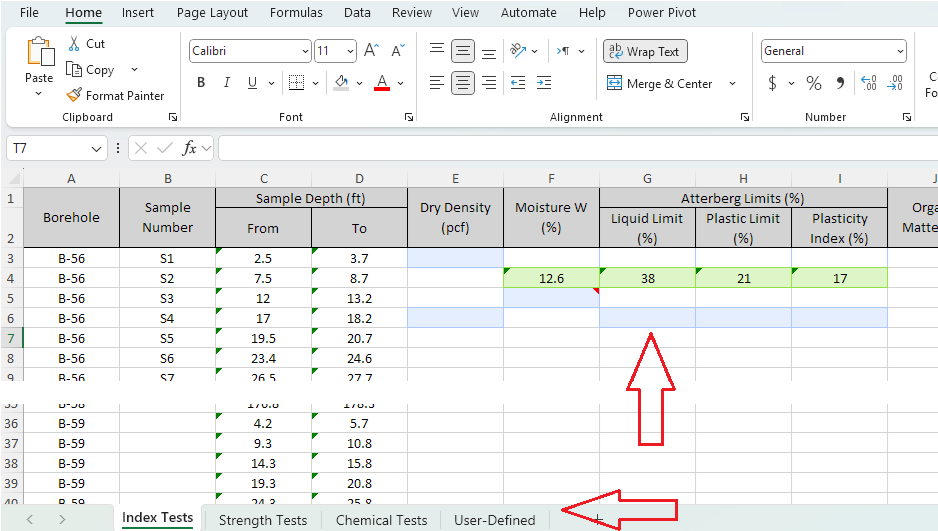
Task: Toggle Wrap Text
Action: (x=645, y=51)
